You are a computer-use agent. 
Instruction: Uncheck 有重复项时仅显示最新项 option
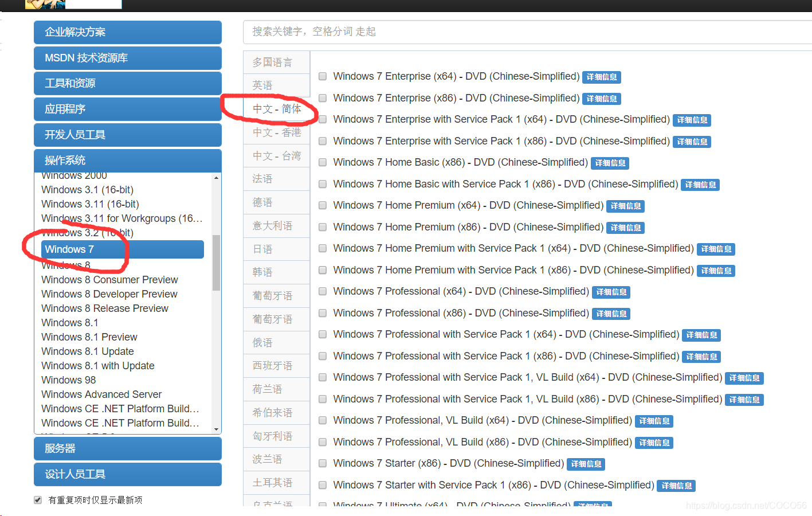(38, 500)
